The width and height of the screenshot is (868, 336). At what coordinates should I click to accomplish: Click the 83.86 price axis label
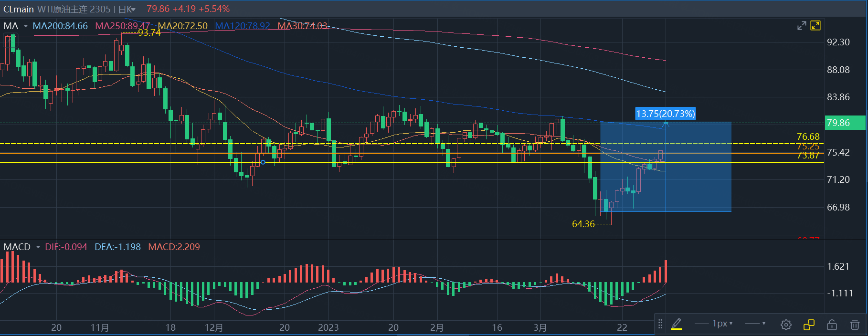[838, 97]
